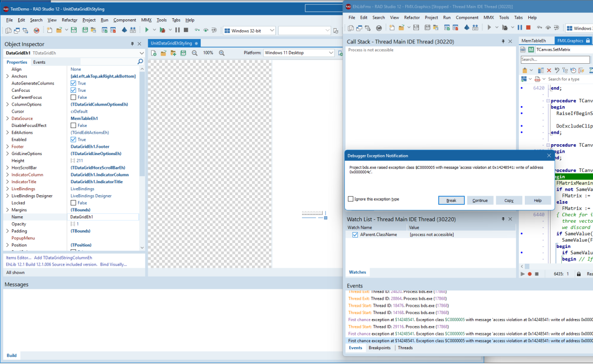Zoom in on the form designer
Viewport: 593px width, 364px height.
pyautogui.click(x=221, y=53)
